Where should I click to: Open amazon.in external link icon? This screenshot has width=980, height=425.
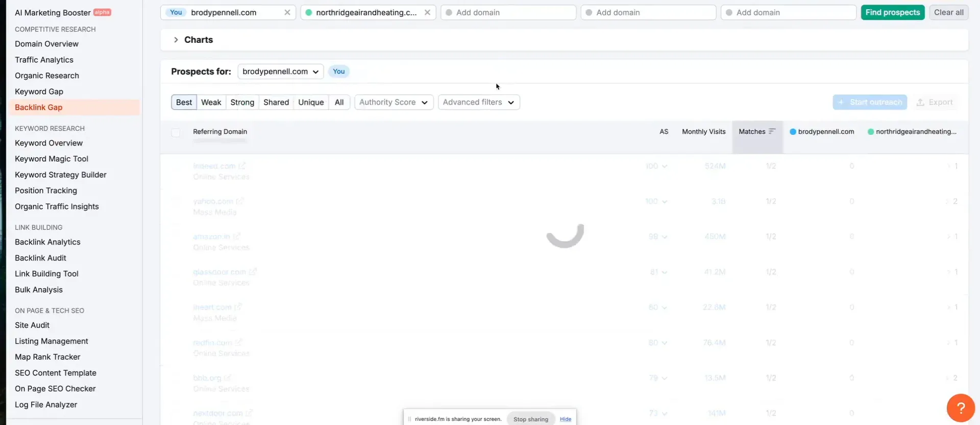click(x=237, y=237)
